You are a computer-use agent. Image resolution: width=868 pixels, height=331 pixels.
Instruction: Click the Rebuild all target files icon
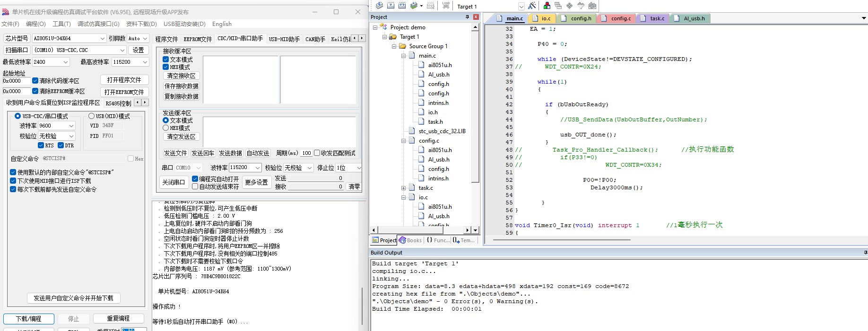[x=402, y=6]
